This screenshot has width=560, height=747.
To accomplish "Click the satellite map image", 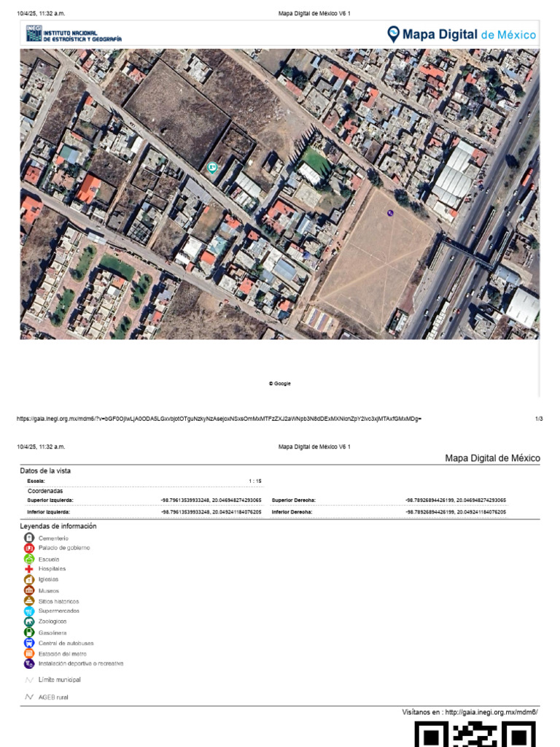I will (x=279, y=194).
